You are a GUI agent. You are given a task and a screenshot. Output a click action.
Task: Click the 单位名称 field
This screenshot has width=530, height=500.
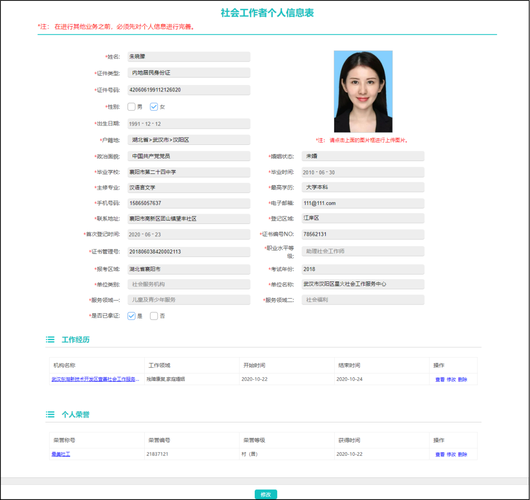point(363,284)
